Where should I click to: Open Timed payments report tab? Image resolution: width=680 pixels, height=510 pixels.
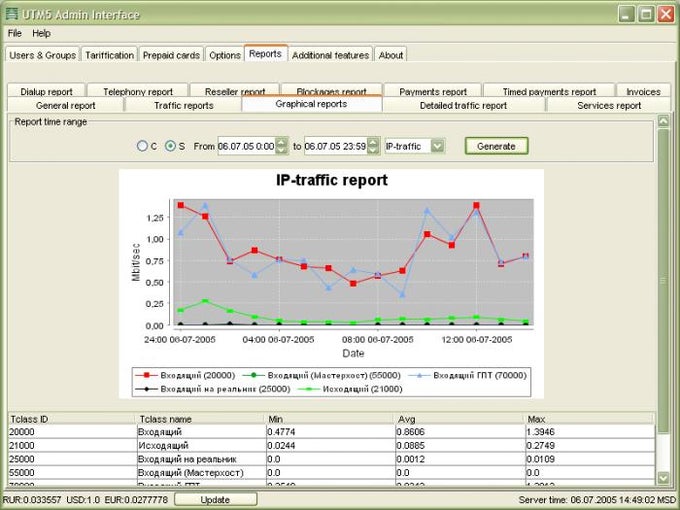549,91
